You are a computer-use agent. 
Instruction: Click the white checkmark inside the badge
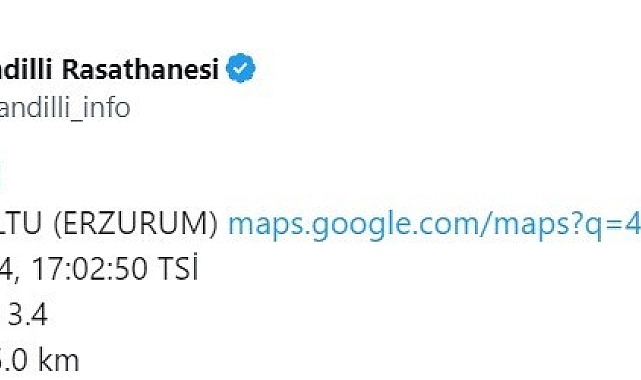click(x=241, y=68)
